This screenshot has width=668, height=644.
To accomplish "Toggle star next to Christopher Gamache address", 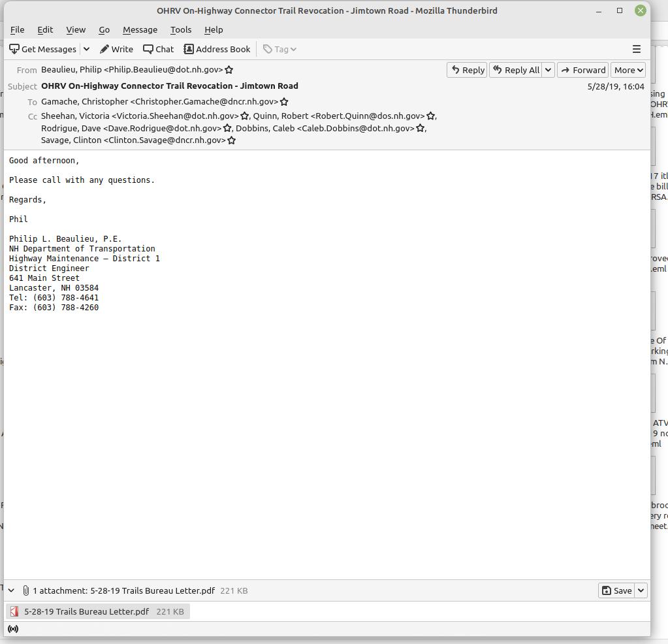I will 284,102.
